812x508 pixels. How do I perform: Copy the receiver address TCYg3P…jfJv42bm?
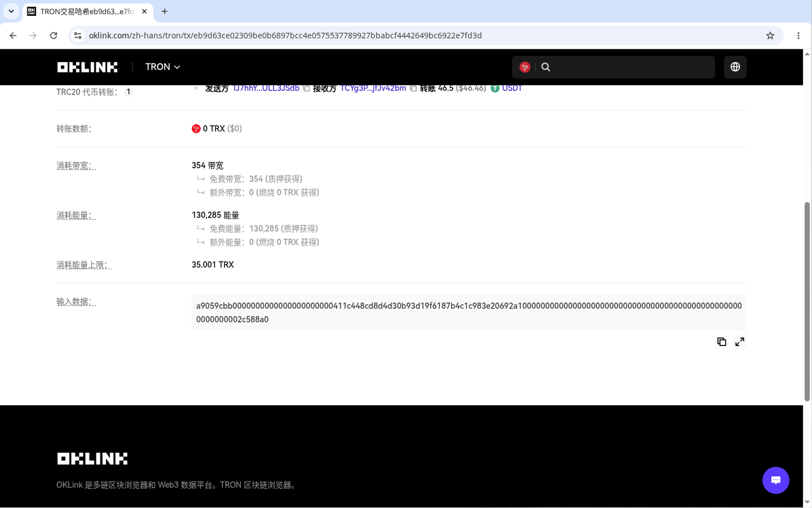tap(413, 88)
